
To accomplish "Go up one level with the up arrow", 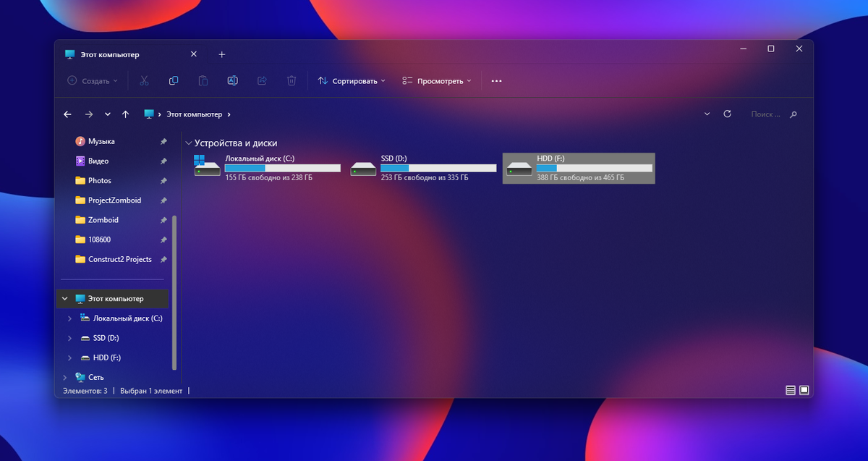I will [x=126, y=114].
